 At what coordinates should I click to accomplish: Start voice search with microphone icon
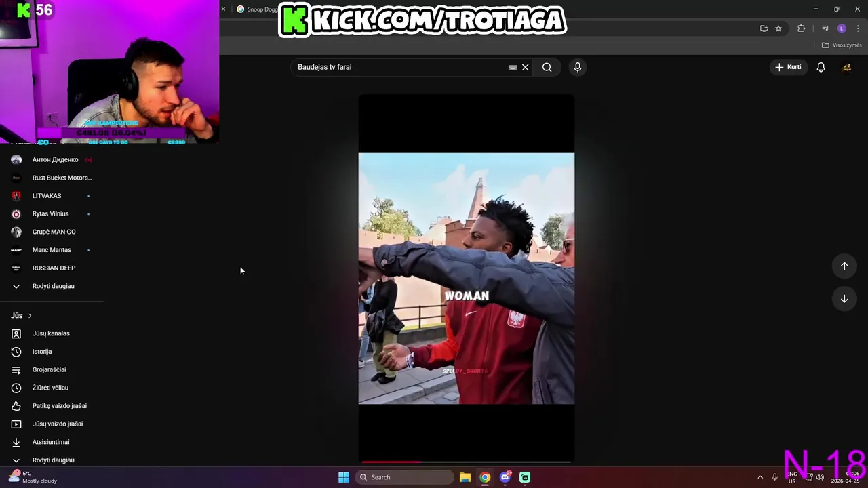tap(578, 67)
